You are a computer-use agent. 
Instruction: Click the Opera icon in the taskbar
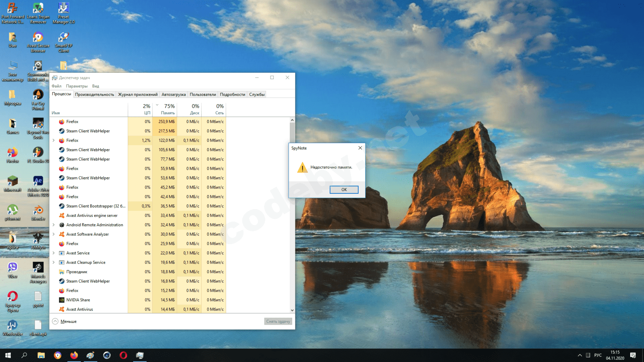pyautogui.click(x=123, y=355)
